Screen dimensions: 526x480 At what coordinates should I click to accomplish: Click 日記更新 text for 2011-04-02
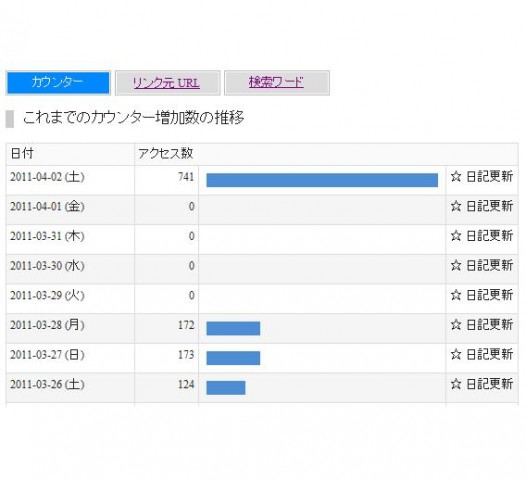point(489,176)
